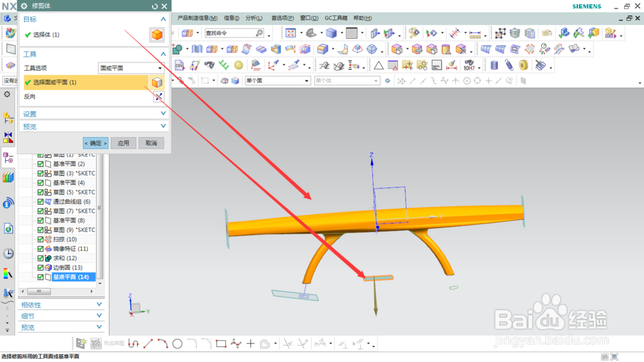Click the Move Face cube icon
The width and height of the screenshot is (644, 362).
click(x=417, y=50)
